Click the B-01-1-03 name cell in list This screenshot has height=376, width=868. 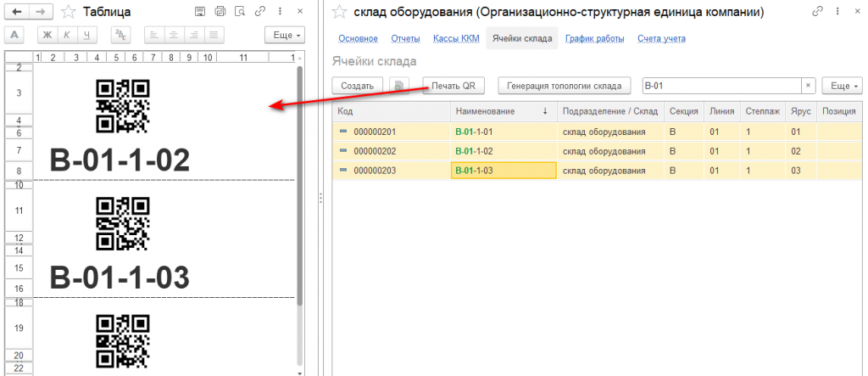pos(504,171)
